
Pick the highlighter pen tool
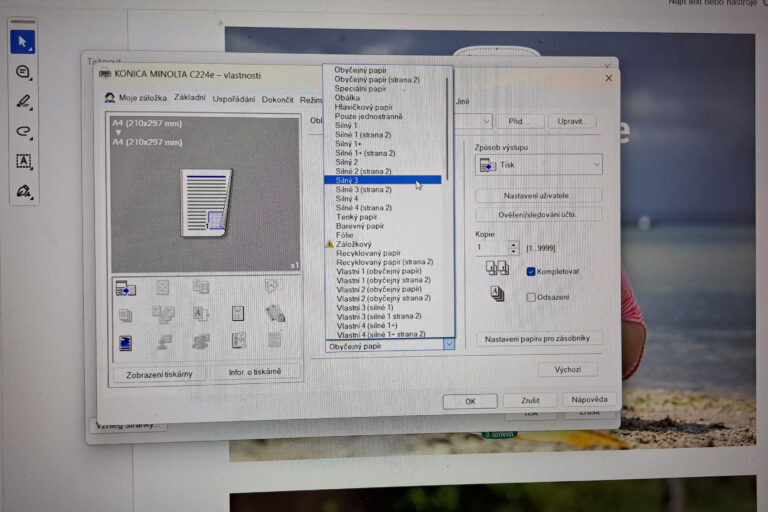22,101
